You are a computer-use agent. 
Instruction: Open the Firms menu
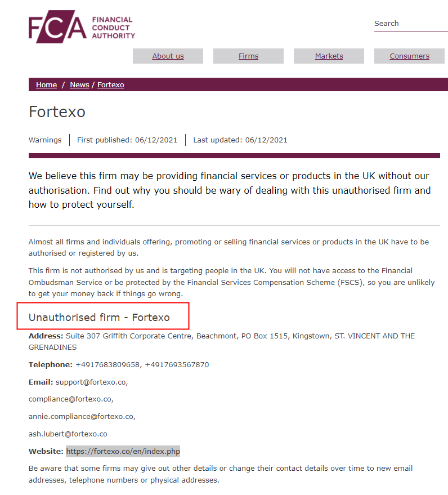248,56
